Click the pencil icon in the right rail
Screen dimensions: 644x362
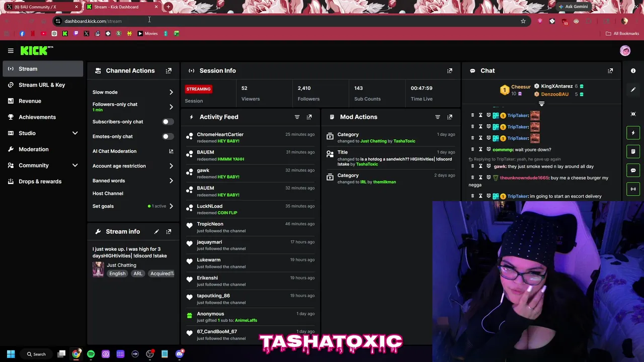[x=633, y=89]
